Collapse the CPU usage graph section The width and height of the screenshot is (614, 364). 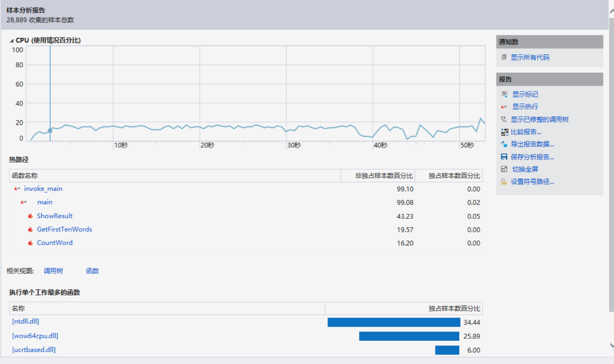(12, 41)
